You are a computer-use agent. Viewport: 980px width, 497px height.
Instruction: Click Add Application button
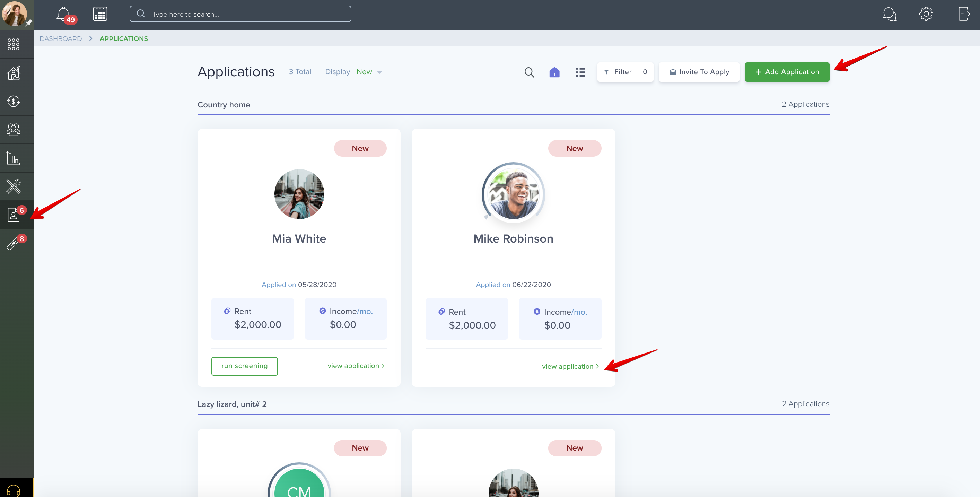[x=787, y=72]
